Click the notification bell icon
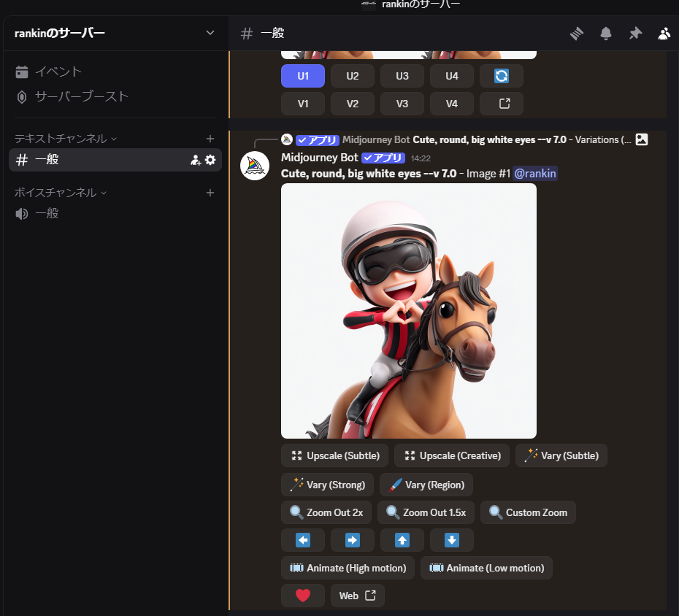Image resolution: width=679 pixels, height=616 pixels. 606,34
